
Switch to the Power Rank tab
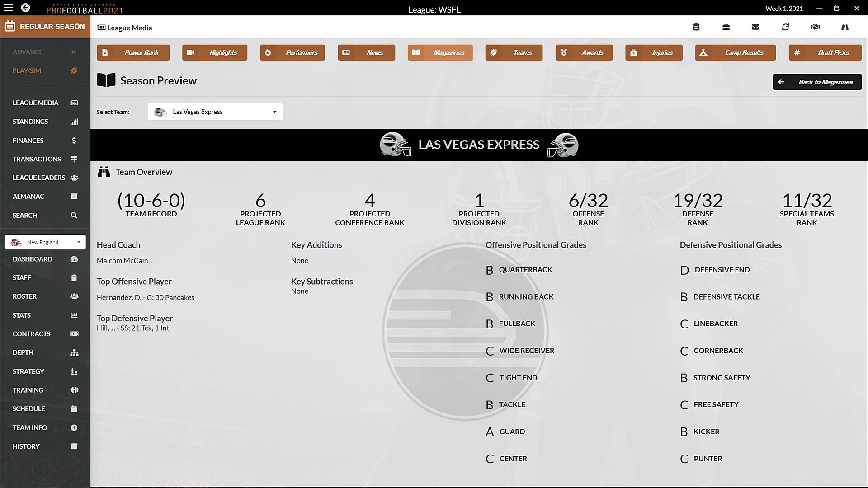click(133, 52)
